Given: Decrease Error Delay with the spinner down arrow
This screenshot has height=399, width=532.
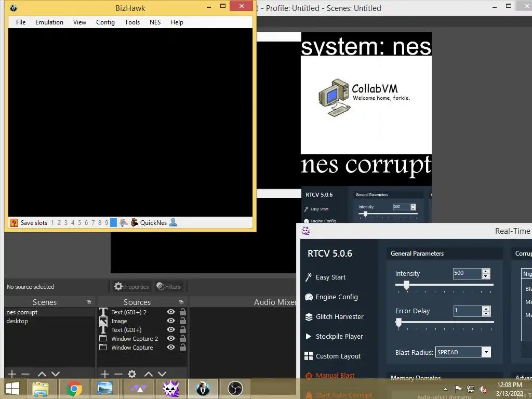Looking at the screenshot, I should pyautogui.click(x=486, y=313).
